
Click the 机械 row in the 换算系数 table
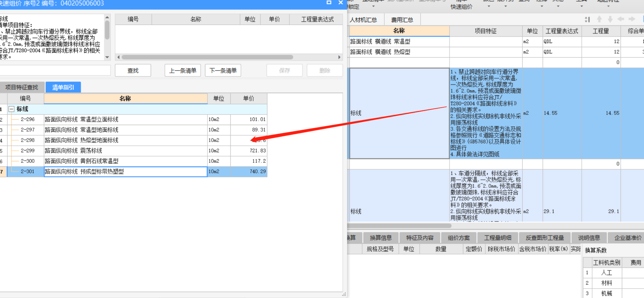[614, 293]
